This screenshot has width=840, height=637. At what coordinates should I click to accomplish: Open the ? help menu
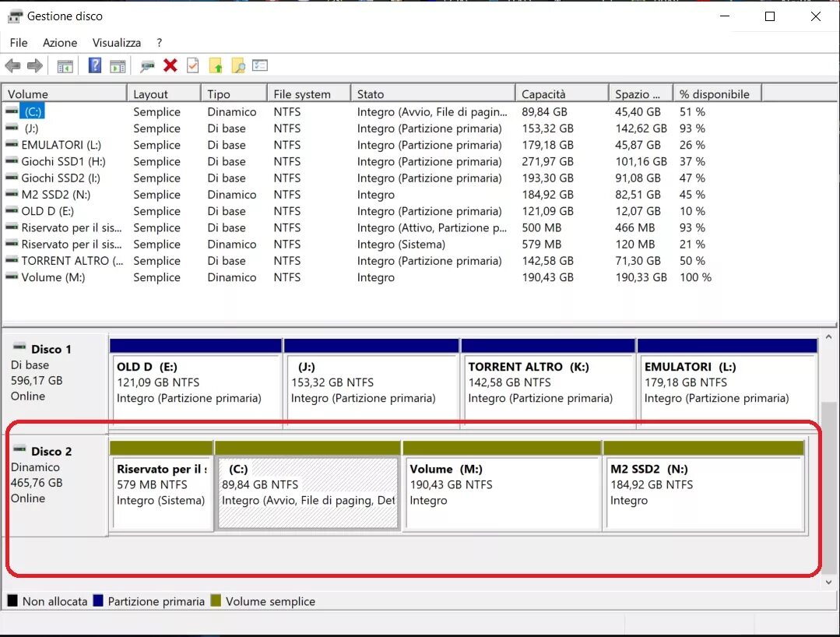159,43
